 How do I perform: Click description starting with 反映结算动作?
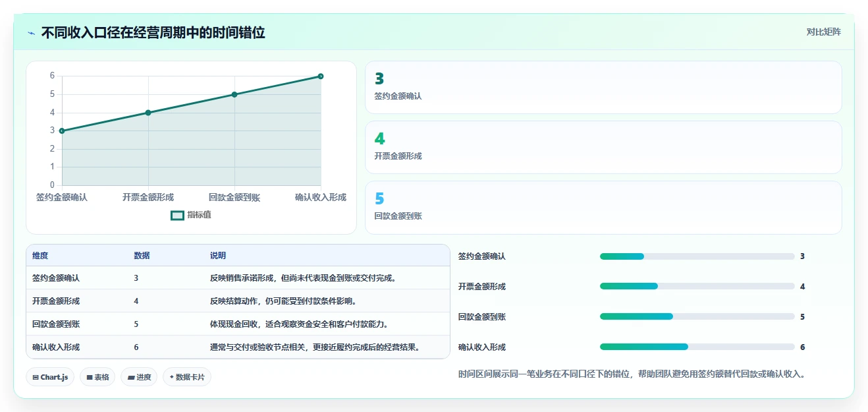tap(284, 301)
